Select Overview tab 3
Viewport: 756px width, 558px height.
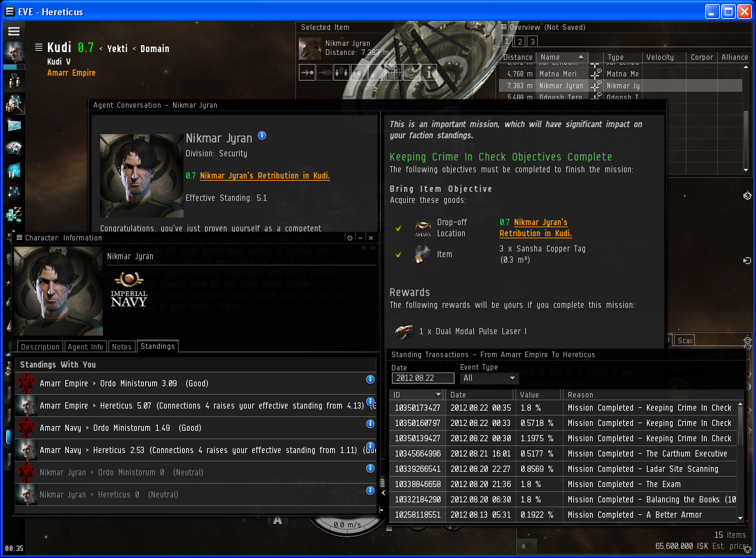pyautogui.click(x=532, y=42)
